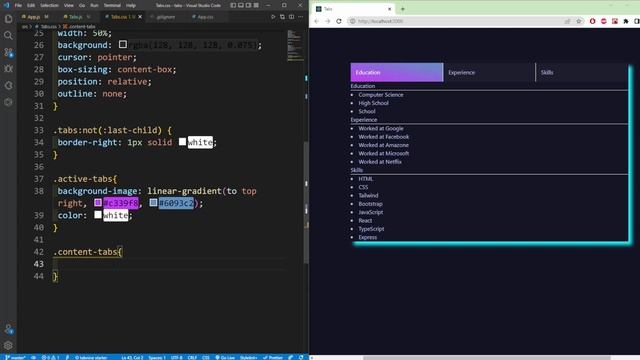The width and height of the screenshot is (640, 360).
Task: Click the #c339f8 color swatch
Action: point(98,202)
